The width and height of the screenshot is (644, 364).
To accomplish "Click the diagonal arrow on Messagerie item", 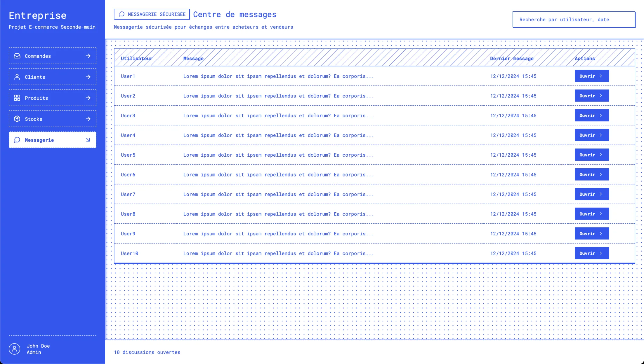I will point(88,140).
